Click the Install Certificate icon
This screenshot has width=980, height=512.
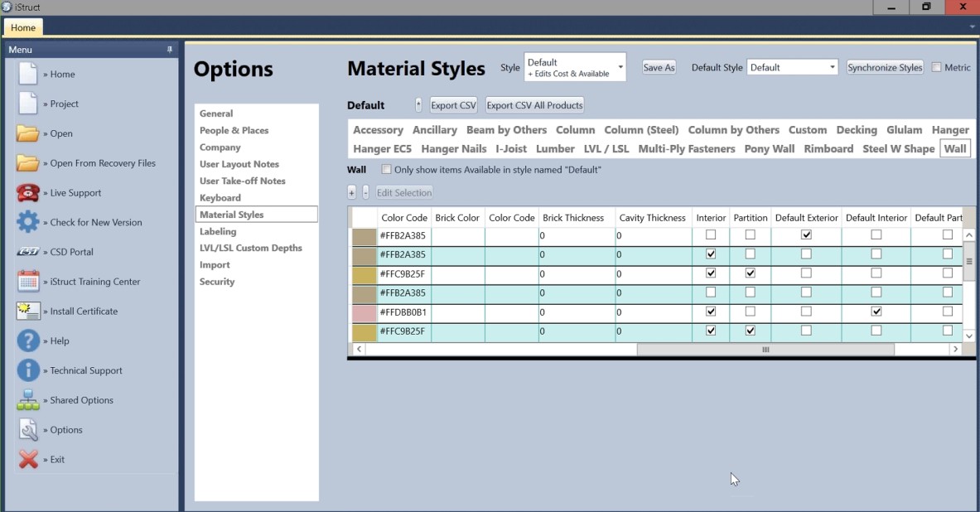tap(28, 312)
